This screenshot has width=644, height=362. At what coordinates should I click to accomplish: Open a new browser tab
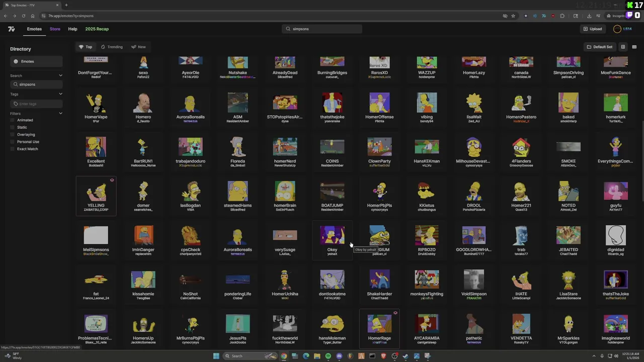(66, 5)
